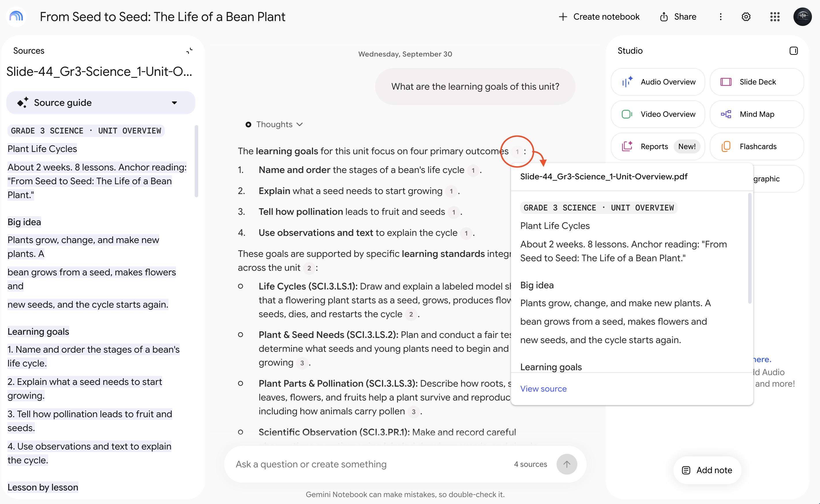Collapse the source view icon in Sources
The height and width of the screenshot is (504, 820).
[x=189, y=51]
